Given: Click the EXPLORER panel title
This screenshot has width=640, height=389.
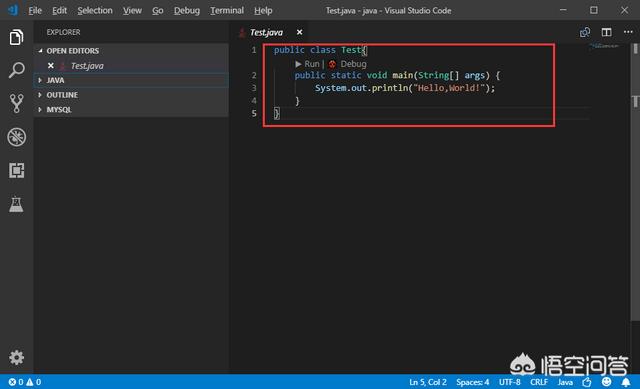Looking at the screenshot, I should (x=63, y=32).
